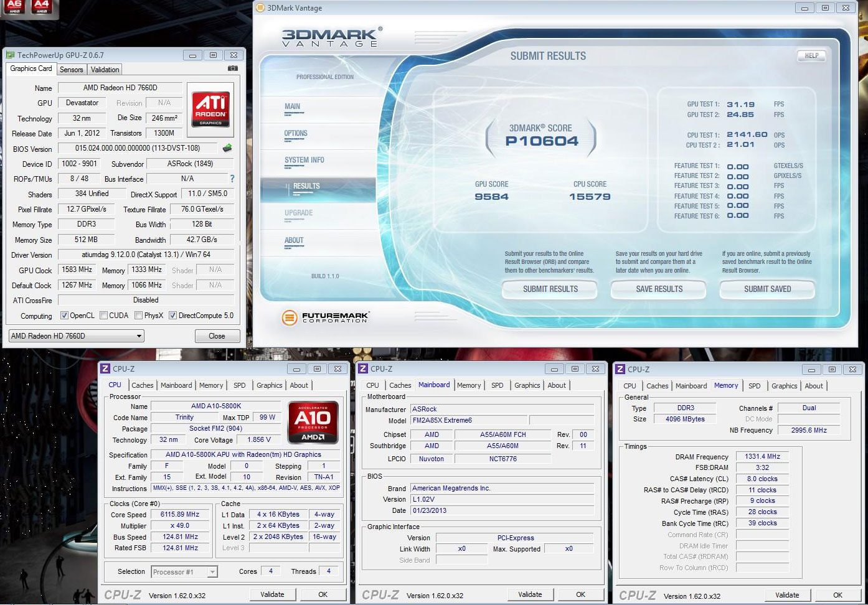Click the CPU score value 15579

click(x=590, y=197)
